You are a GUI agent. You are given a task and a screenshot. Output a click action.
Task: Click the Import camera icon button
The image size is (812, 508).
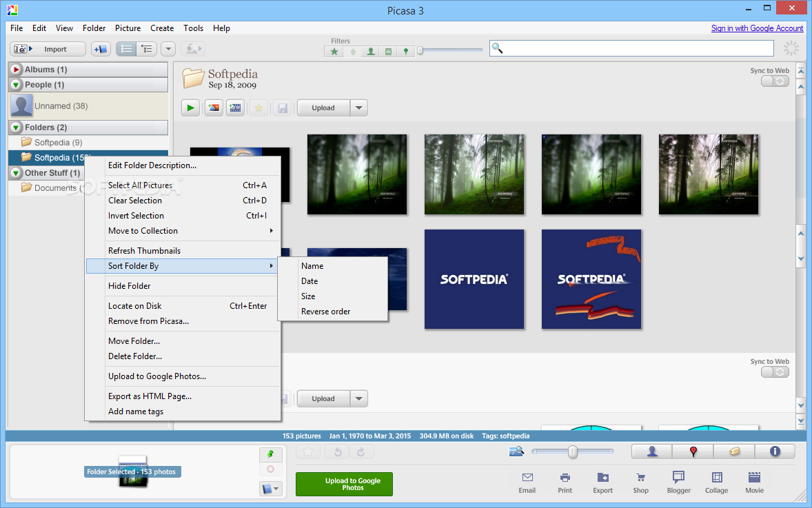[48, 49]
